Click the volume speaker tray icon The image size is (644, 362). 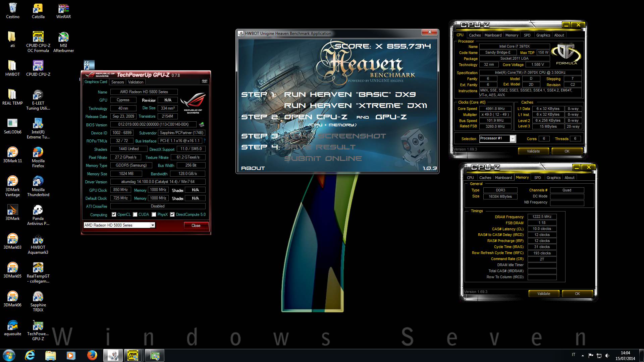coord(607,355)
